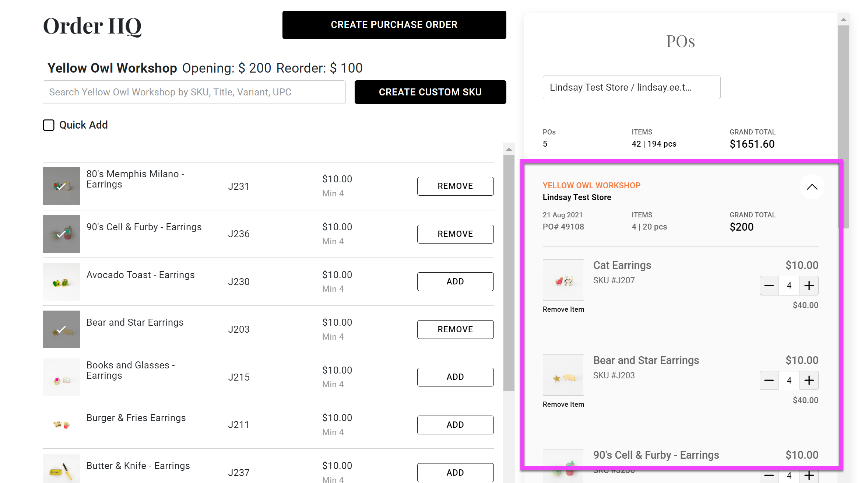Screen dimensions: 868x483
Task: Focus the Yellow Owl Workshop search field
Action: coord(194,92)
